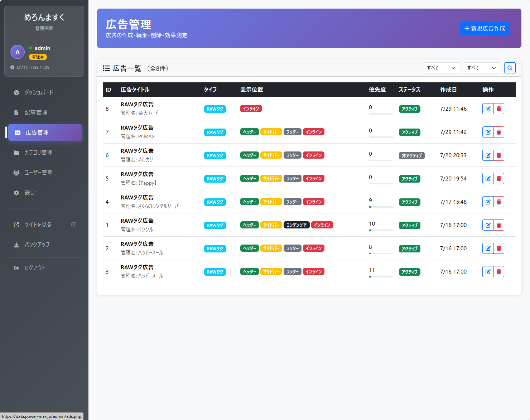Go to 記事管理 in sidebar

click(36, 112)
